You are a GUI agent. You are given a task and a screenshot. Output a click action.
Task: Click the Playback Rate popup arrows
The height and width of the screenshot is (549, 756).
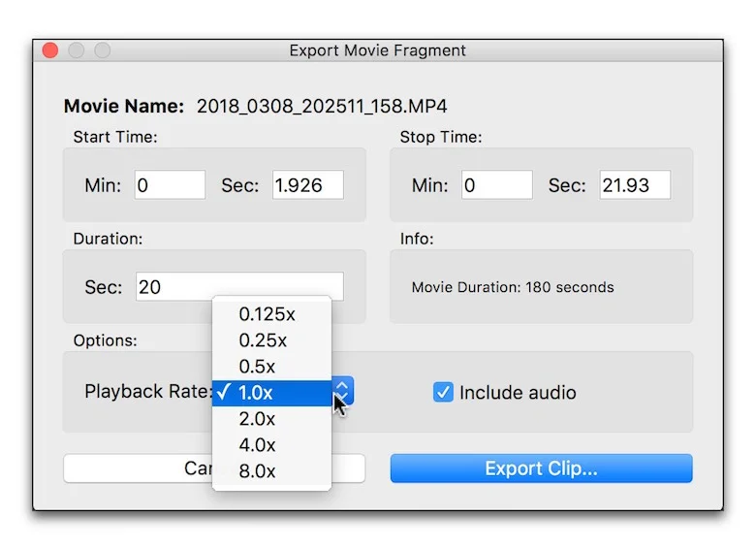click(343, 391)
